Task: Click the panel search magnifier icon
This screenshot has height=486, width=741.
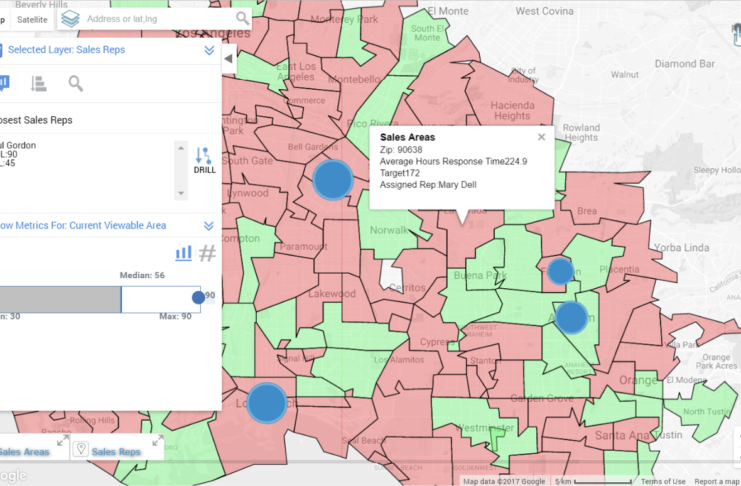Action: tap(76, 84)
